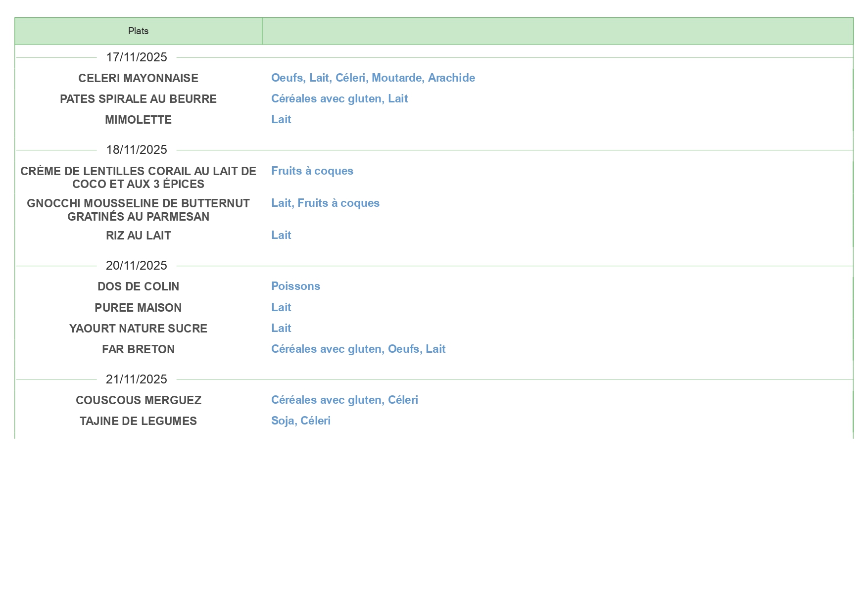Viewport: 868px width, 614px height.
Task: Click the 20/11/2025 date heading
Action: pos(137,266)
